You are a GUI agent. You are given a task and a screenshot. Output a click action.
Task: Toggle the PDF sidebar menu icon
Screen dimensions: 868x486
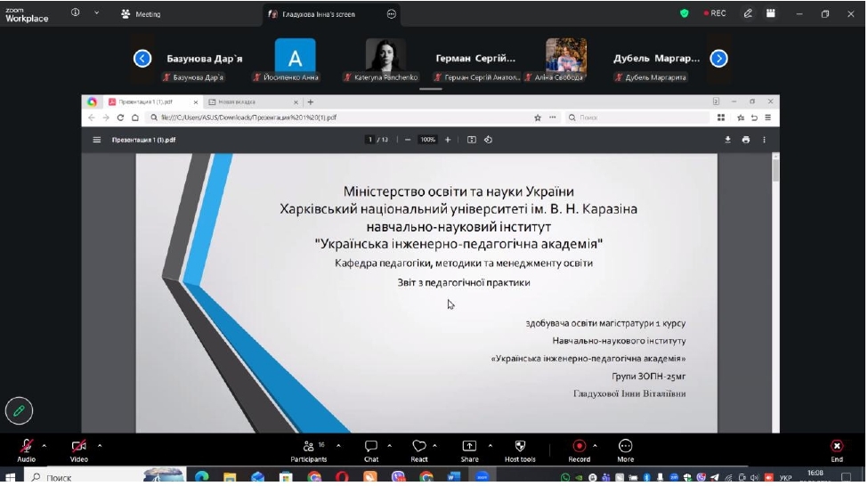97,140
